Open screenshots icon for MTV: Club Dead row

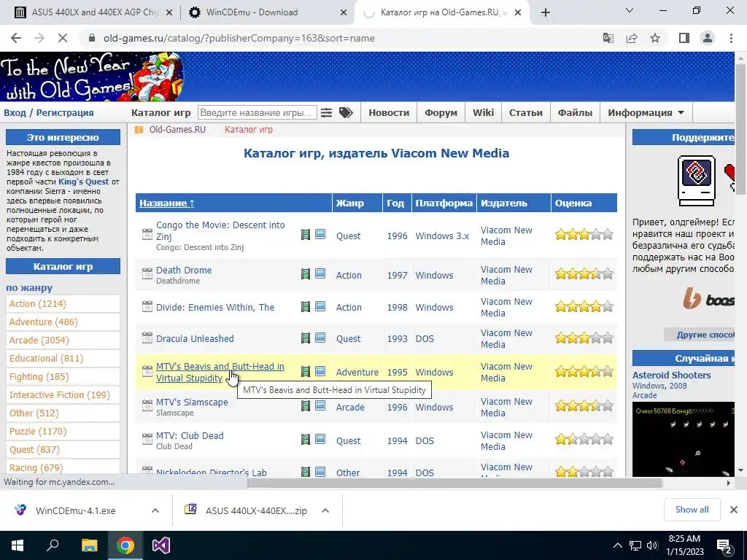320,439
